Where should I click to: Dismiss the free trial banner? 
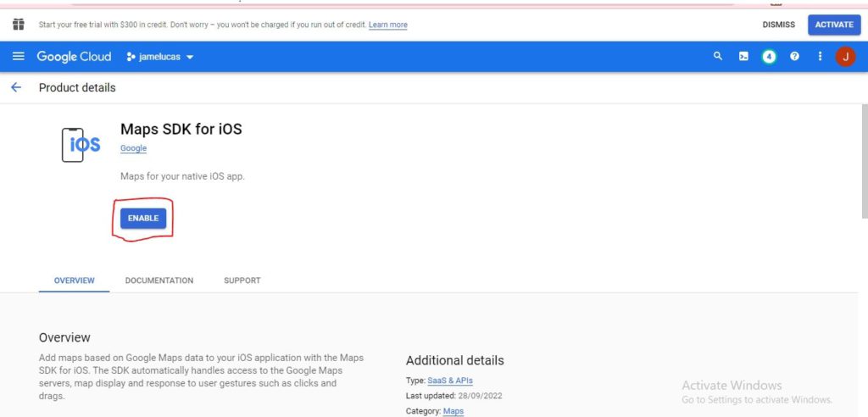[778, 25]
